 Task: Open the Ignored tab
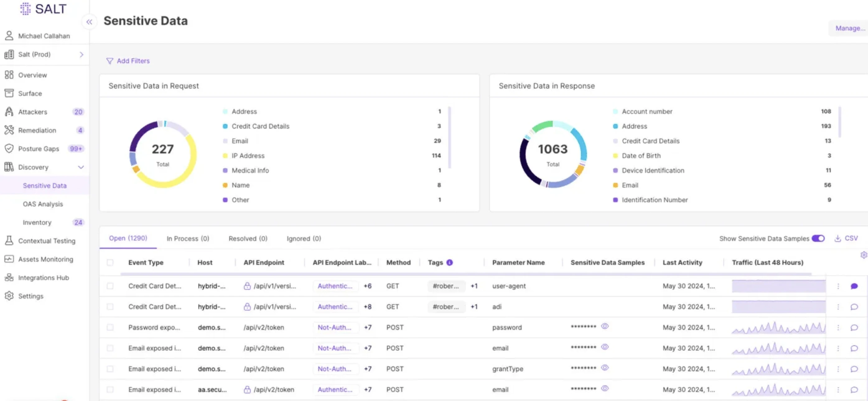tap(303, 238)
